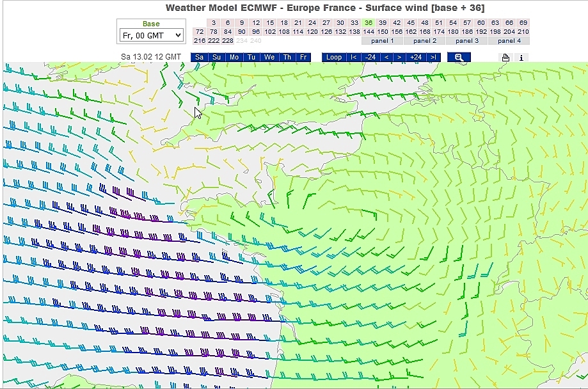588x389 pixels.
Task: Select the Fr day button
Action: [303, 57]
